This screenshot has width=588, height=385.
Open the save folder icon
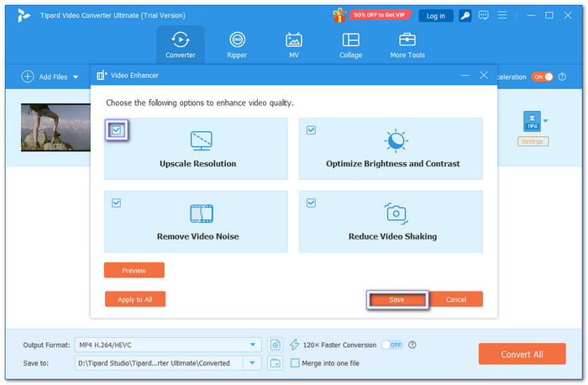point(276,363)
